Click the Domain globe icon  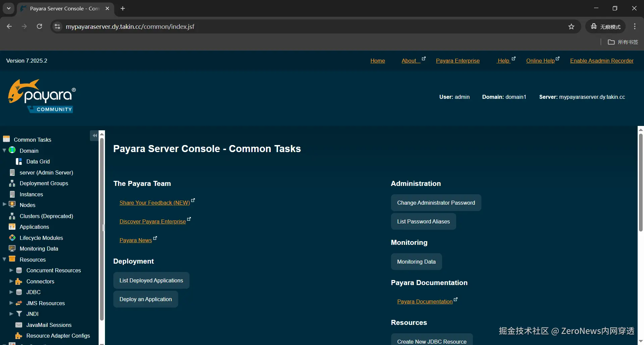[x=12, y=150]
